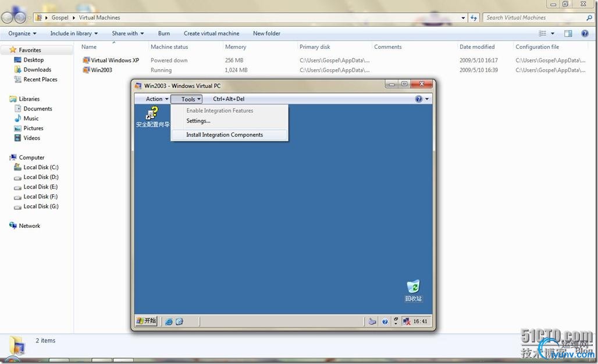Click the Explorer forward button
598x364 pixels.
coord(20,17)
